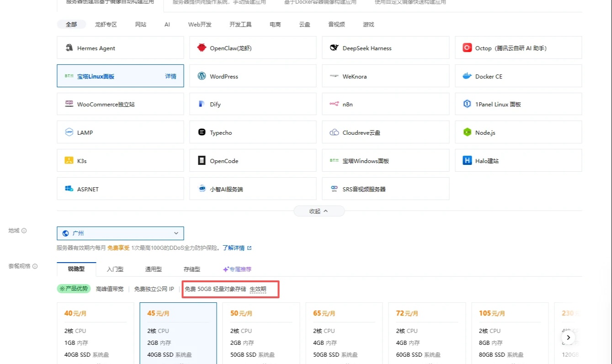
Task: Click the info icon beside 地域
Action: tap(24, 231)
